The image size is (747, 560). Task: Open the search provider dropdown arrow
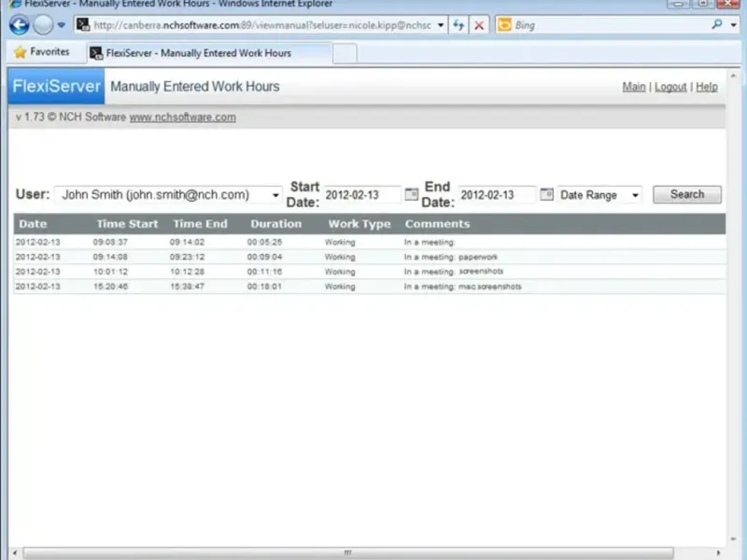pyautogui.click(x=734, y=25)
